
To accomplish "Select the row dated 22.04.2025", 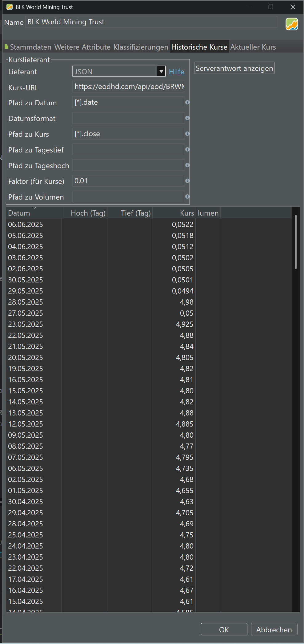I will (149, 568).
